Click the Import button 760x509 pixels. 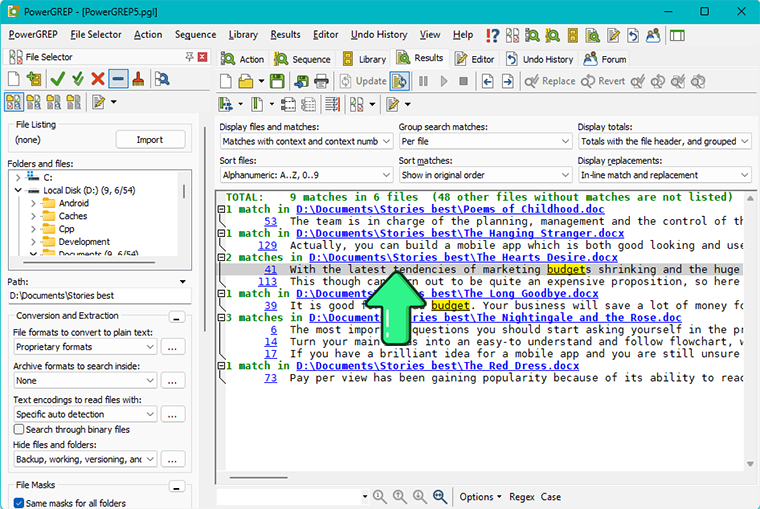tap(150, 140)
